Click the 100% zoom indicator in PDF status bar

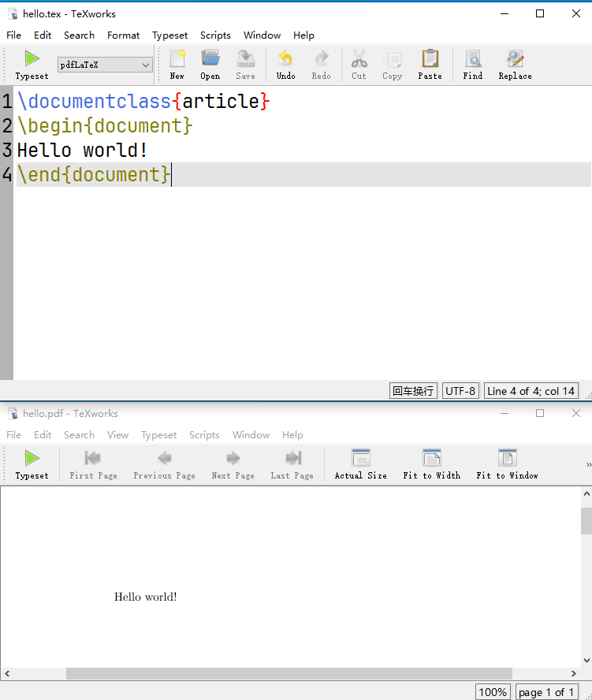pyautogui.click(x=493, y=692)
